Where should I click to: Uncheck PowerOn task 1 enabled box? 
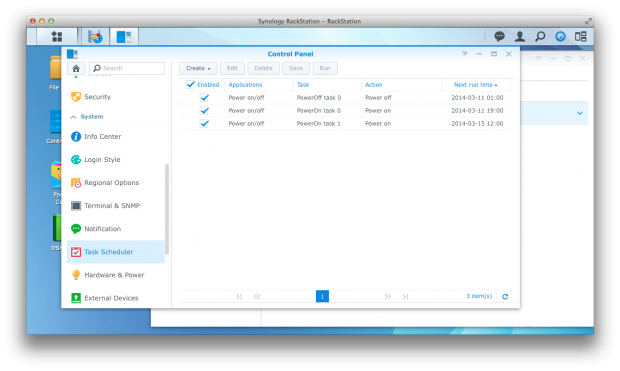point(204,124)
